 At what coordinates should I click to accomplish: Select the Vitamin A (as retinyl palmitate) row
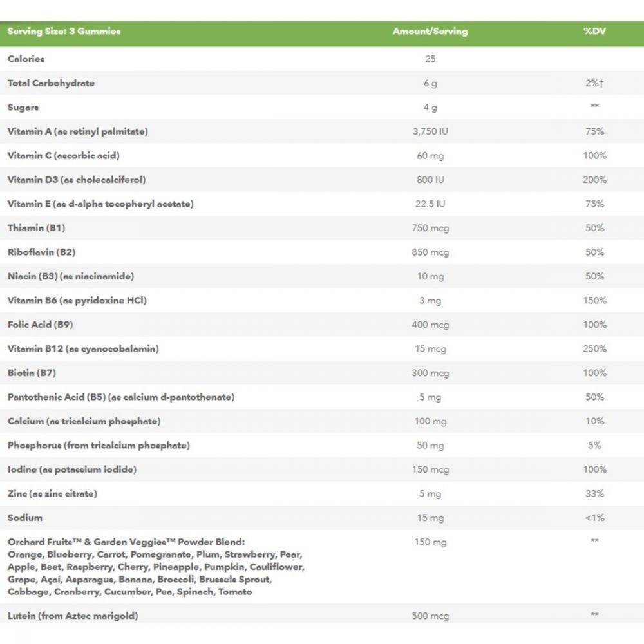(x=78, y=131)
